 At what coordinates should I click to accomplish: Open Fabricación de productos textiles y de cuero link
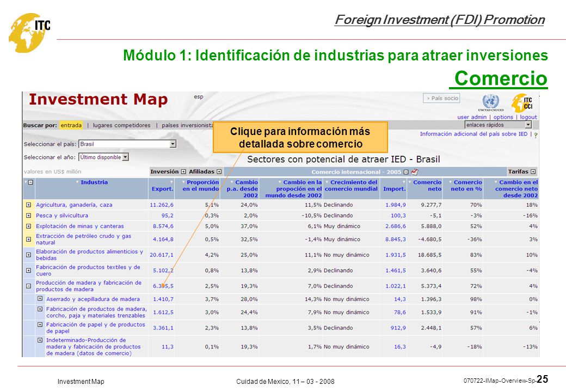pyautogui.click(x=88, y=271)
